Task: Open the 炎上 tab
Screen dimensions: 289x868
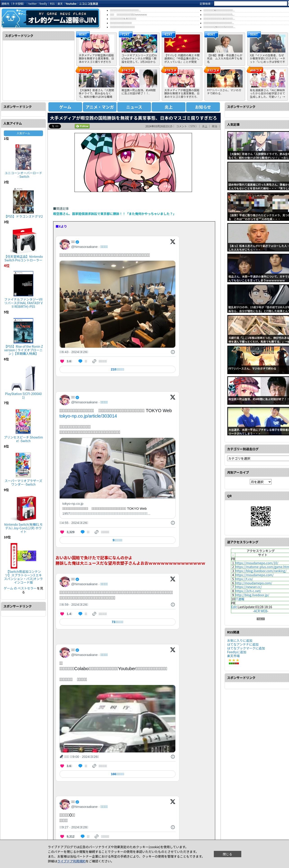Action: [169, 107]
